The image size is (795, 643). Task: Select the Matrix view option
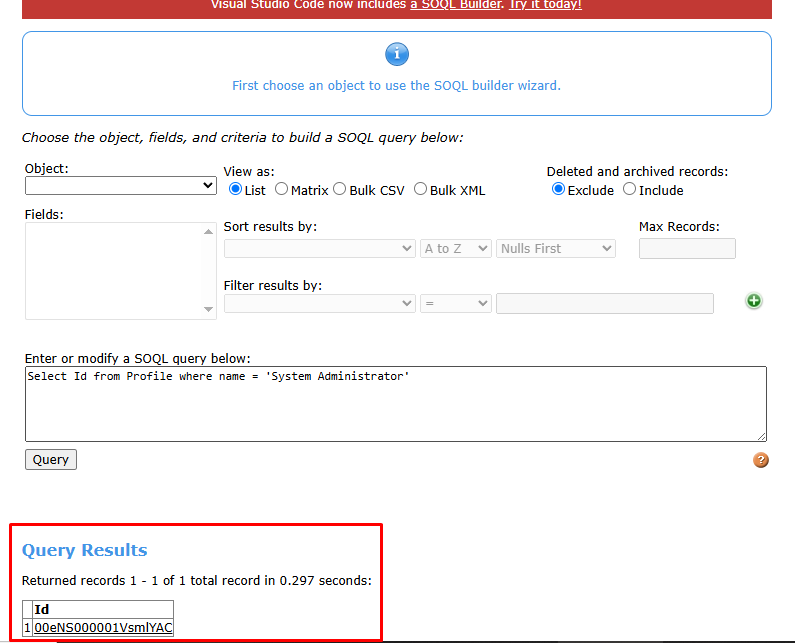point(282,190)
